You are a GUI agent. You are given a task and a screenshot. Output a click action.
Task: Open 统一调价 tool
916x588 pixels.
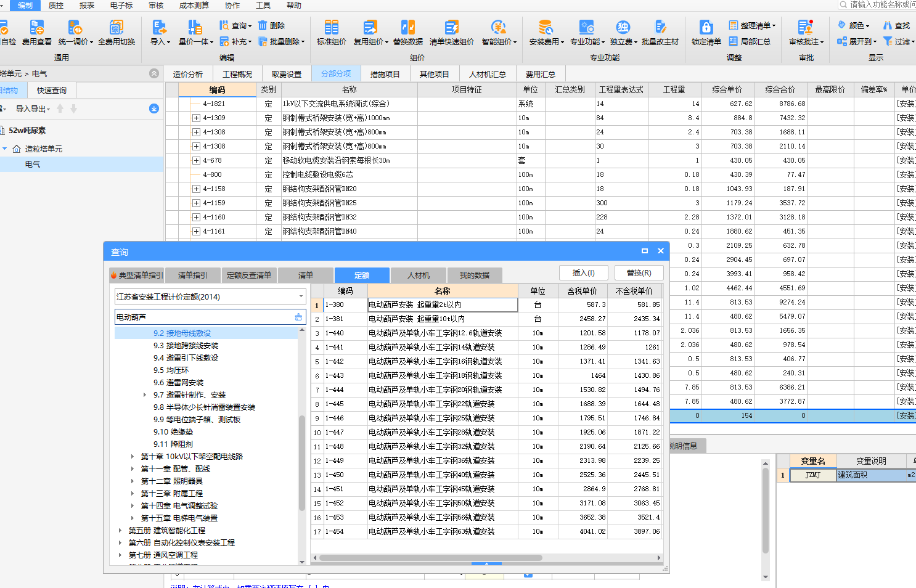click(75, 33)
